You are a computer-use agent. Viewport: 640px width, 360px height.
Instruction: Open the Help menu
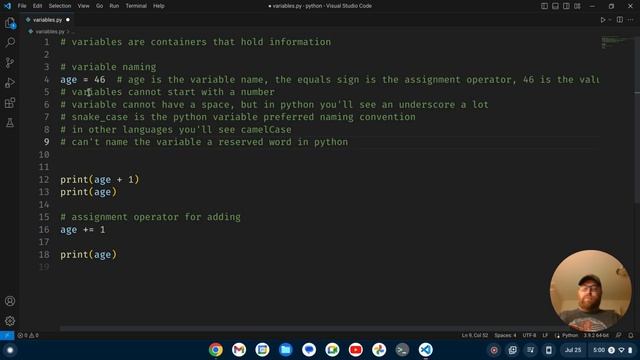[159, 6]
